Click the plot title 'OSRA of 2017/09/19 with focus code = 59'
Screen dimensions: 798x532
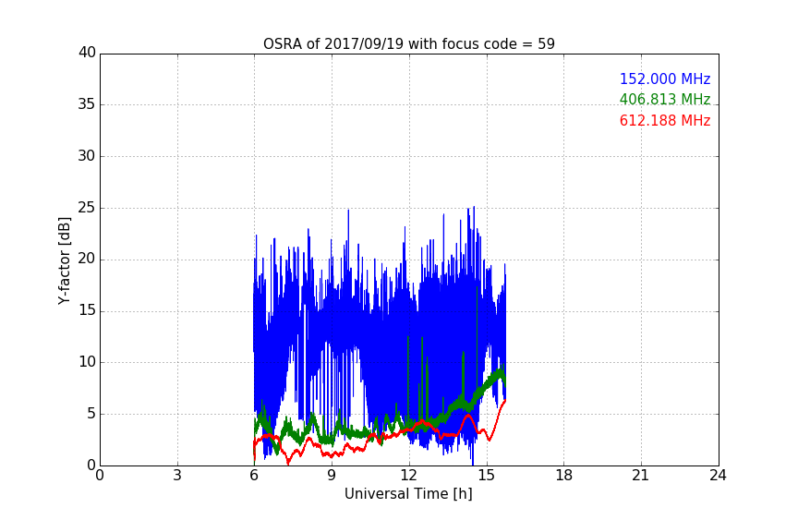[408, 44]
